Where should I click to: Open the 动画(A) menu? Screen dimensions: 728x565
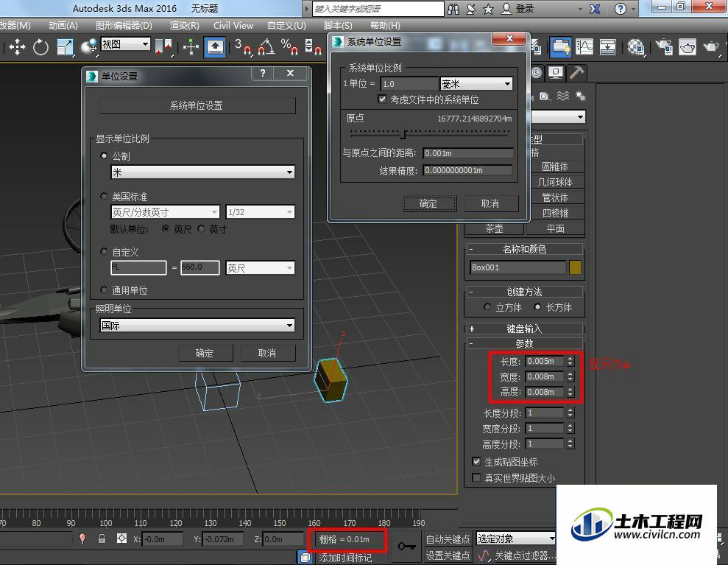(63, 26)
